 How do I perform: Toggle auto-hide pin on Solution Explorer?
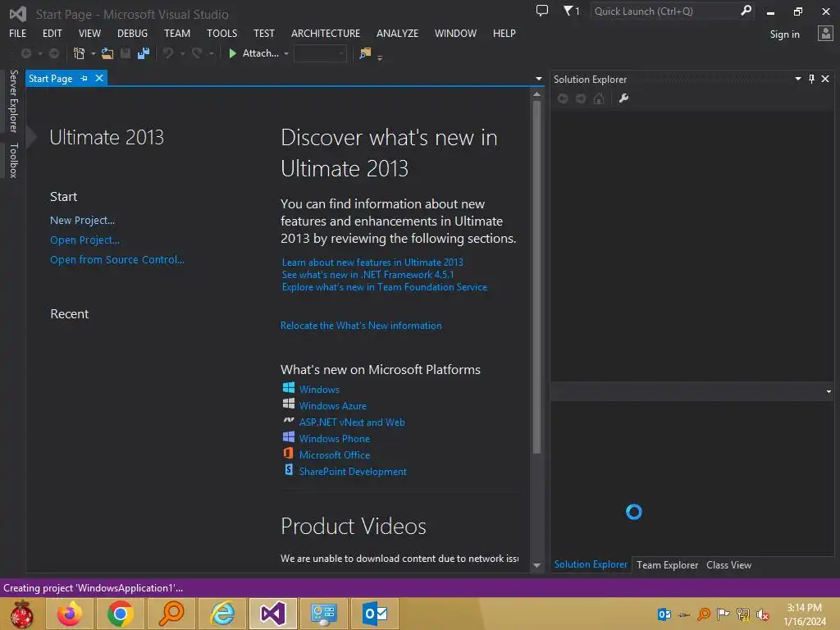coord(811,79)
